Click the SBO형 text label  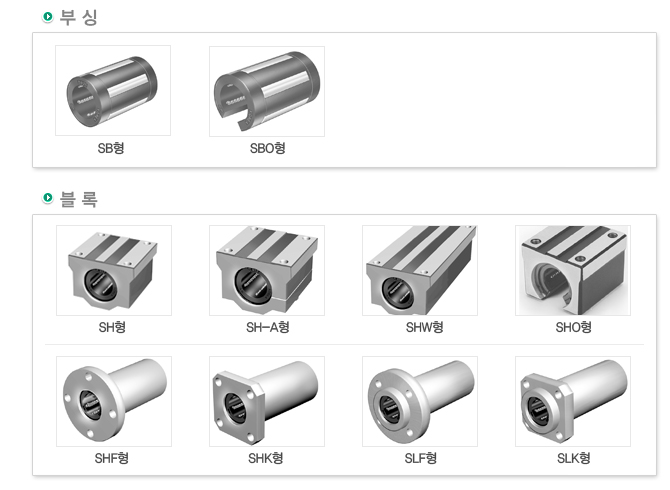point(267,148)
